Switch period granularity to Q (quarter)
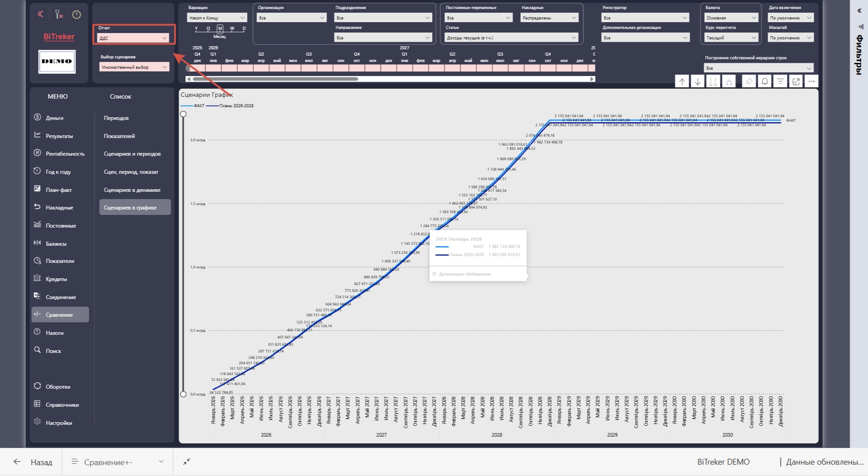Screen dimensions: 868x476 [208, 29]
